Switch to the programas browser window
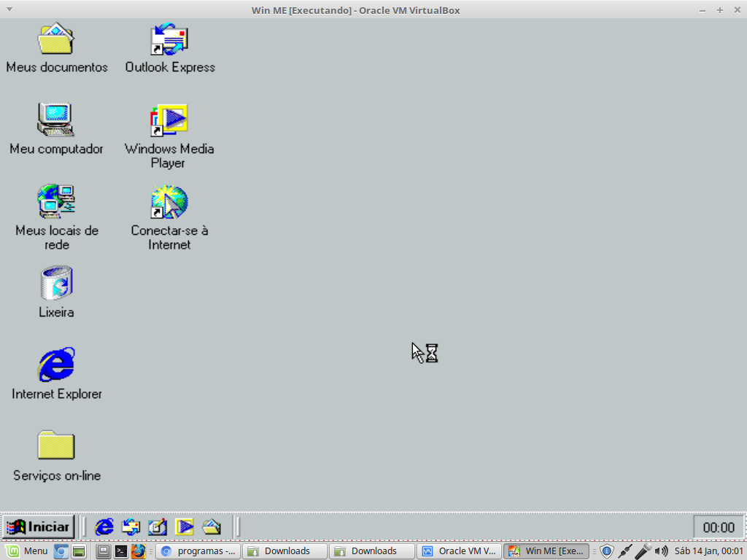The image size is (747, 560). click(198, 551)
